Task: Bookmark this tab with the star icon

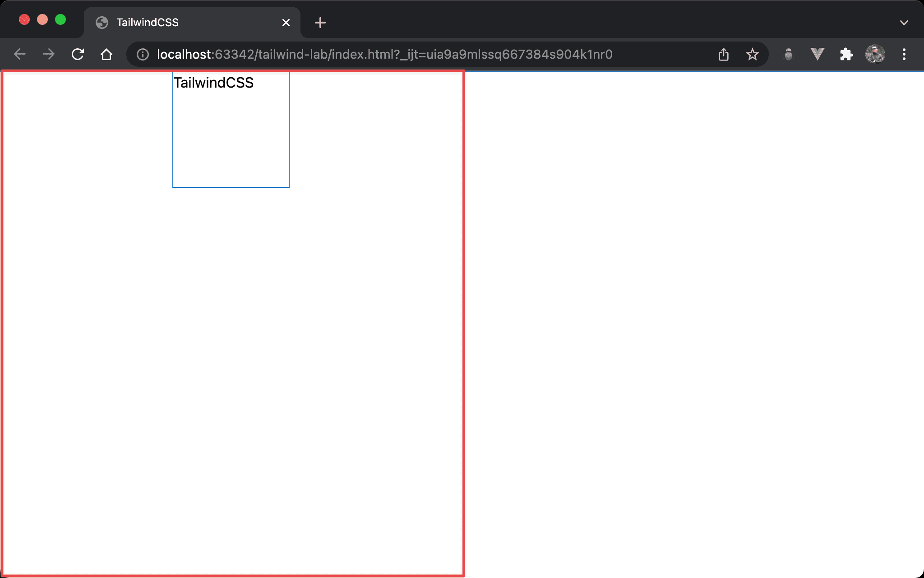Action: coord(753,55)
